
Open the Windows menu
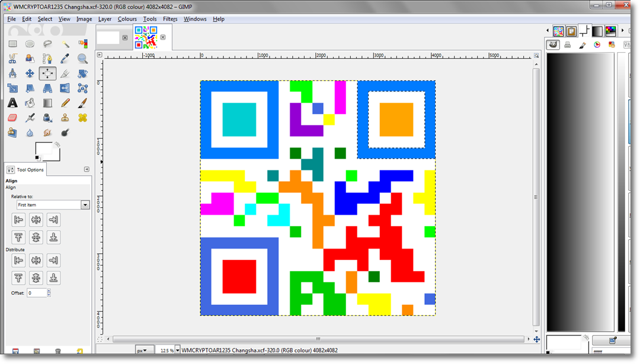coord(195,19)
